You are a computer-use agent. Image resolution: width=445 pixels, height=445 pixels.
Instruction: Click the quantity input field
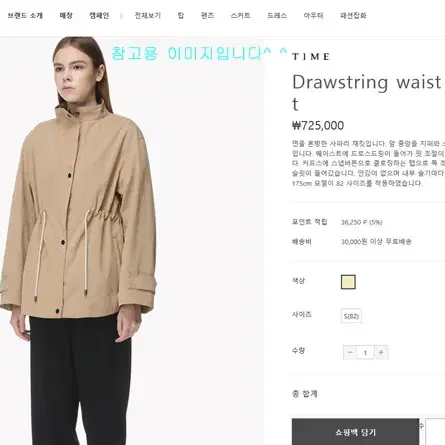(365, 352)
